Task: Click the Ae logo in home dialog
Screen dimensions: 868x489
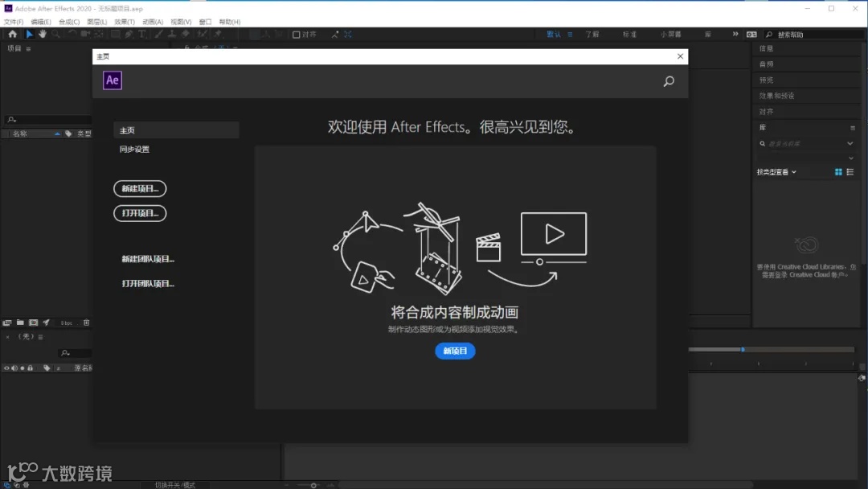Action: click(113, 80)
